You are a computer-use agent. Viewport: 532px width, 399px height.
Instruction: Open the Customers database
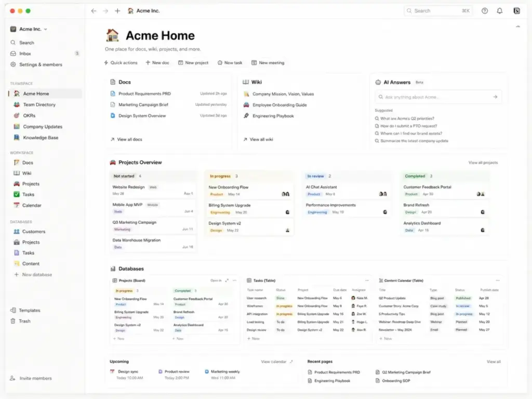click(33, 232)
